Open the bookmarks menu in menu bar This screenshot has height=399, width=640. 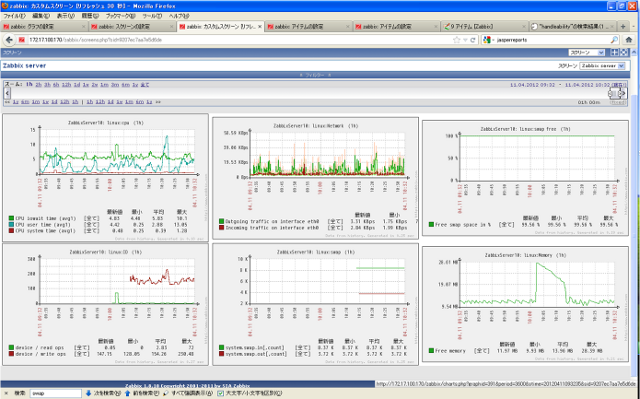pyautogui.click(x=120, y=16)
